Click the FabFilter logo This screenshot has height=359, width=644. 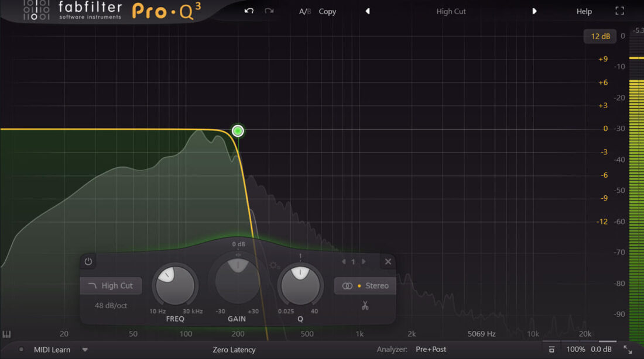pos(90,11)
